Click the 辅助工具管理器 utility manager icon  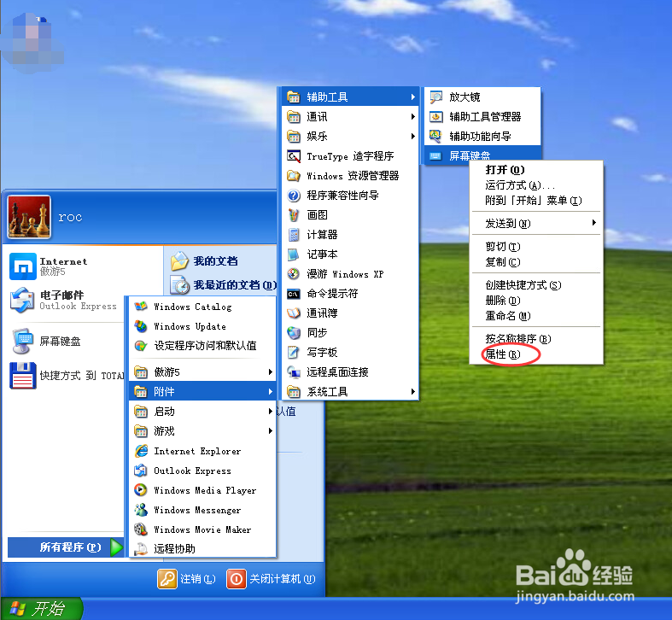pyautogui.click(x=436, y=117)
